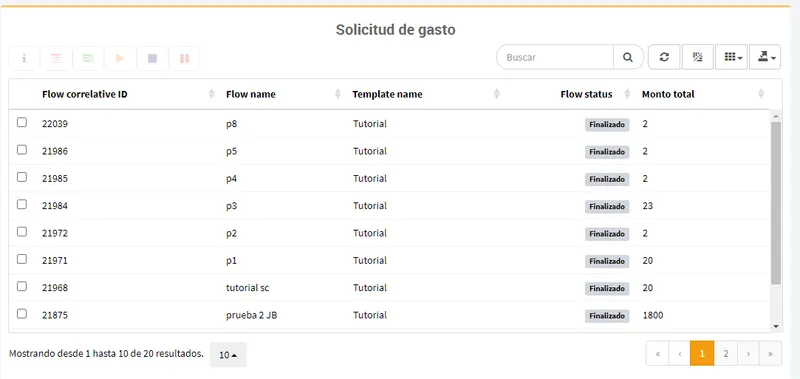Click the ID cell 21985

click(x=55, y=179)
